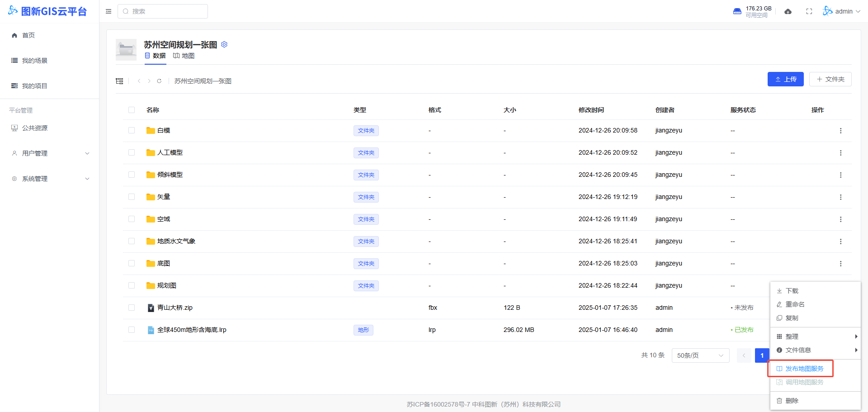Create a new folder with 文件夹 button

tap(830, 79)
